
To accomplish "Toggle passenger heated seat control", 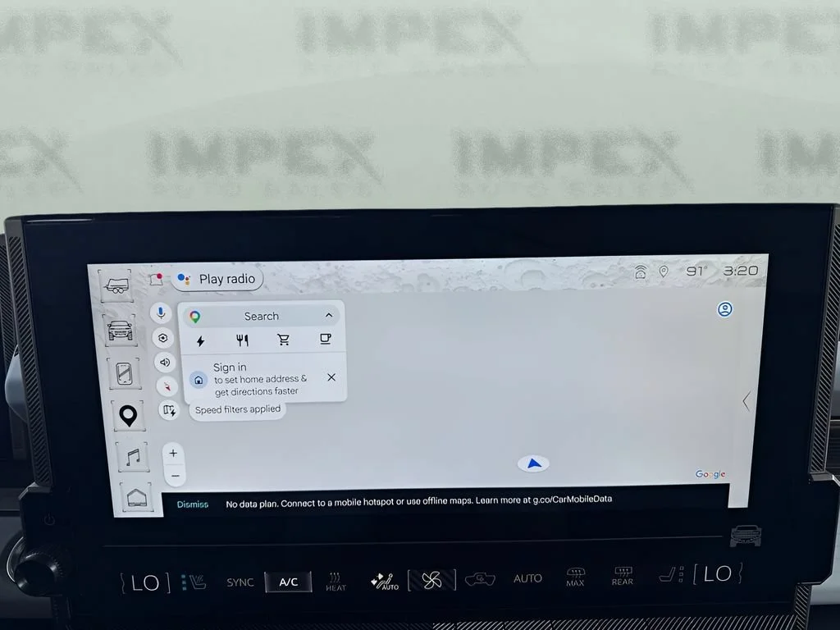I will pyautogui.click(x=672, y=575).
